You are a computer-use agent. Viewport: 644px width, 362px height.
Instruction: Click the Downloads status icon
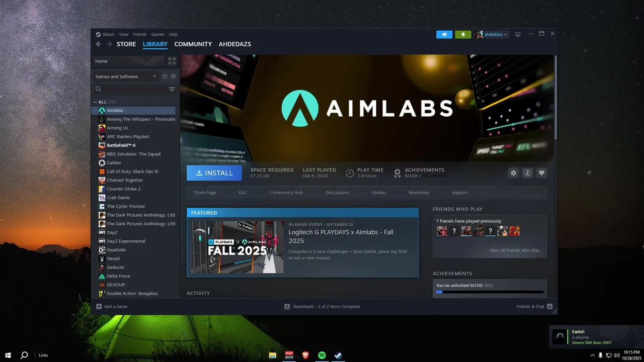[287, 306]
